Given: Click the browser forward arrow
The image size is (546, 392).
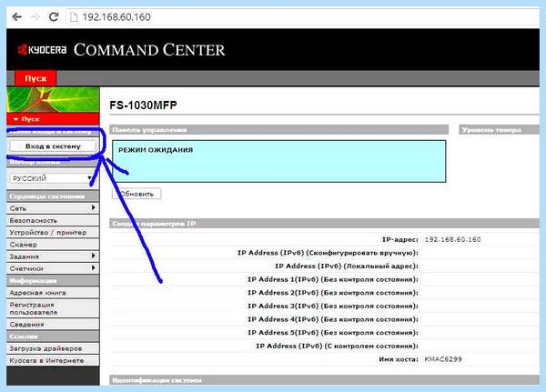Looking at the screenshot, I should point(35,16).
